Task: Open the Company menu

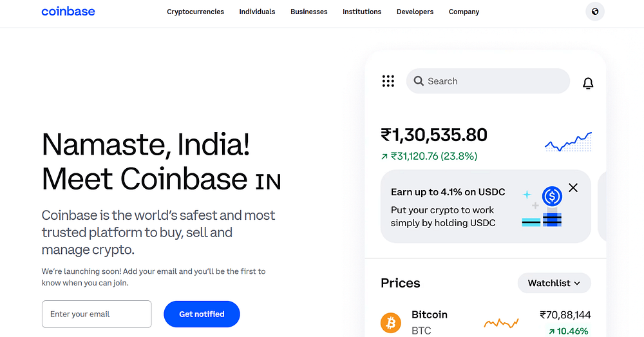Action: [x=464, y=12]
